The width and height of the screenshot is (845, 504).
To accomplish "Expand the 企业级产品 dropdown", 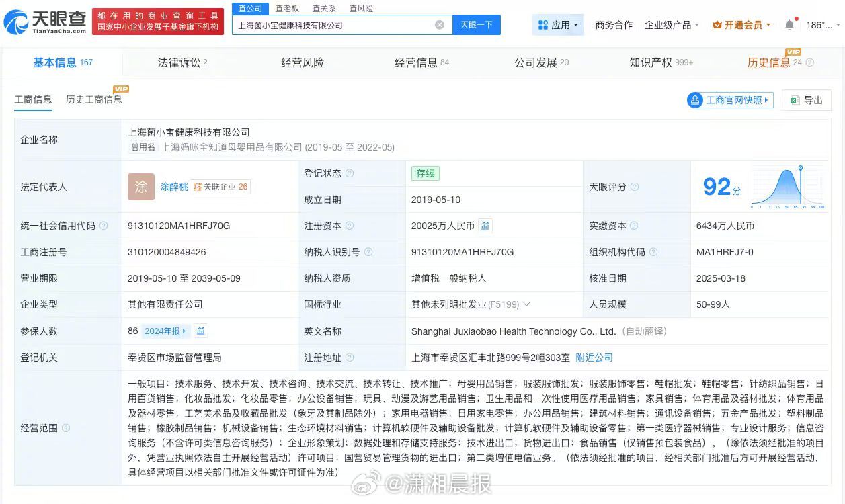I will click(x=672, y=25).
